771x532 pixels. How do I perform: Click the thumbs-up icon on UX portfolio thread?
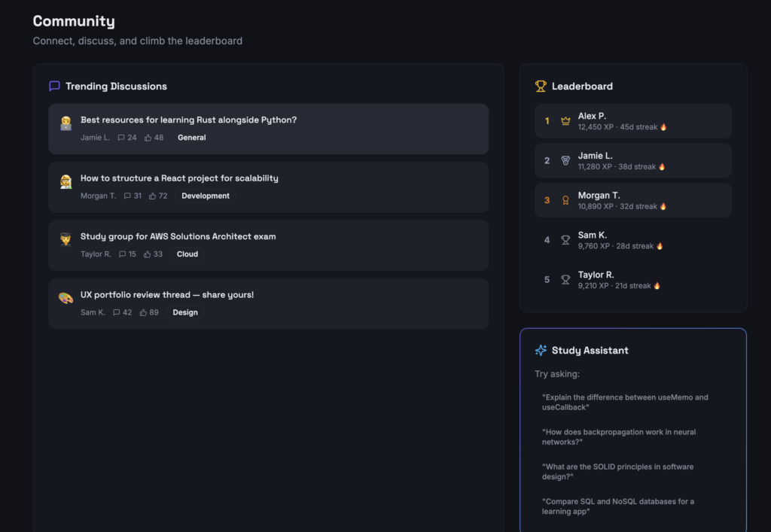point(144,312)
